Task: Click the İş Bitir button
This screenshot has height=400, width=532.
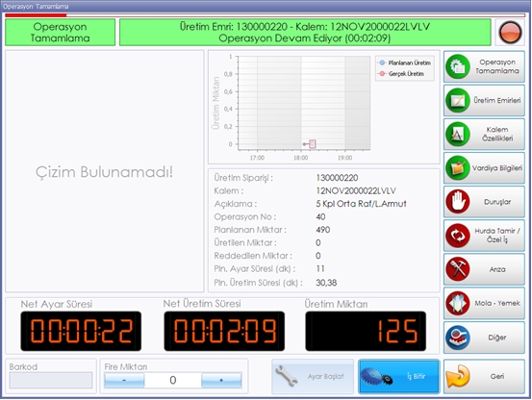Action: pyautogui.click(x=399, y=376)
